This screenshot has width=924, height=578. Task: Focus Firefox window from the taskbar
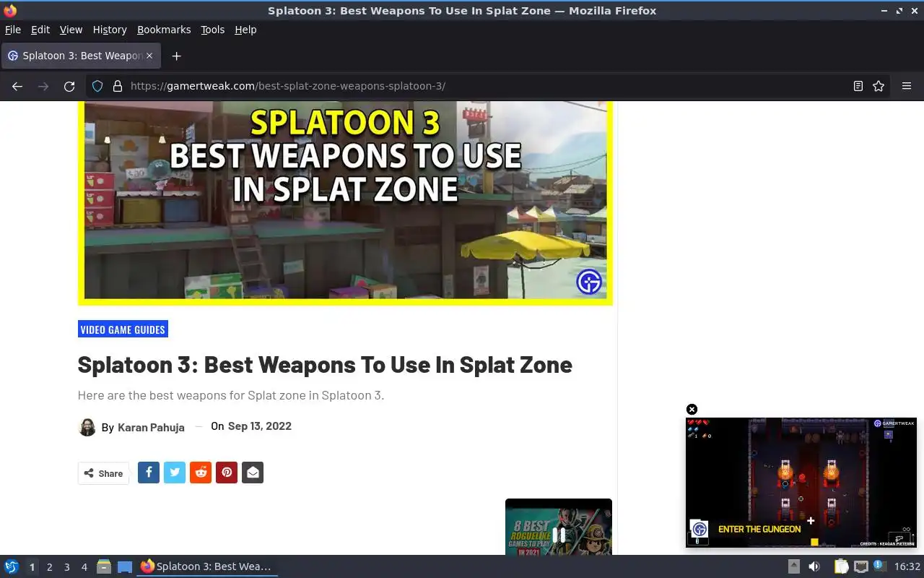207,566
